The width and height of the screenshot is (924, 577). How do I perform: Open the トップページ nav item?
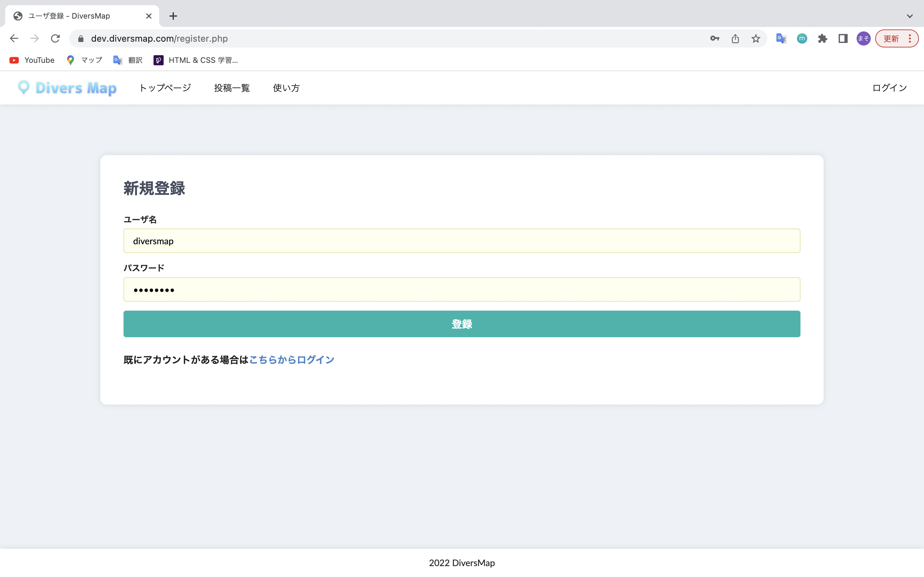point(165,88)
